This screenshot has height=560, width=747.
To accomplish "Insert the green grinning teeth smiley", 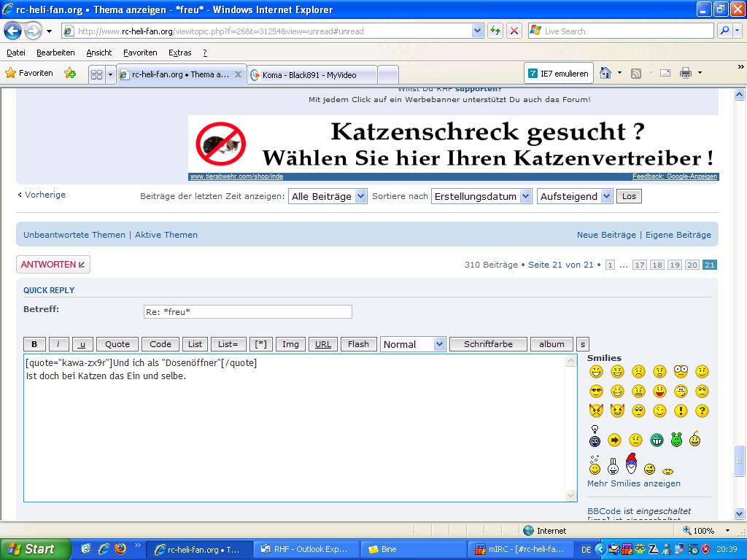I will 657,440.
